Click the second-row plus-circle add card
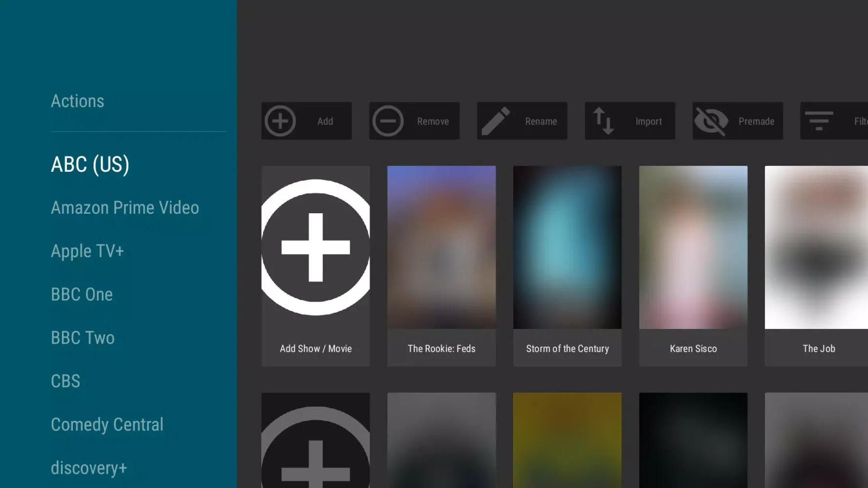This screenshot has height=488, width=868. point(316,440)
